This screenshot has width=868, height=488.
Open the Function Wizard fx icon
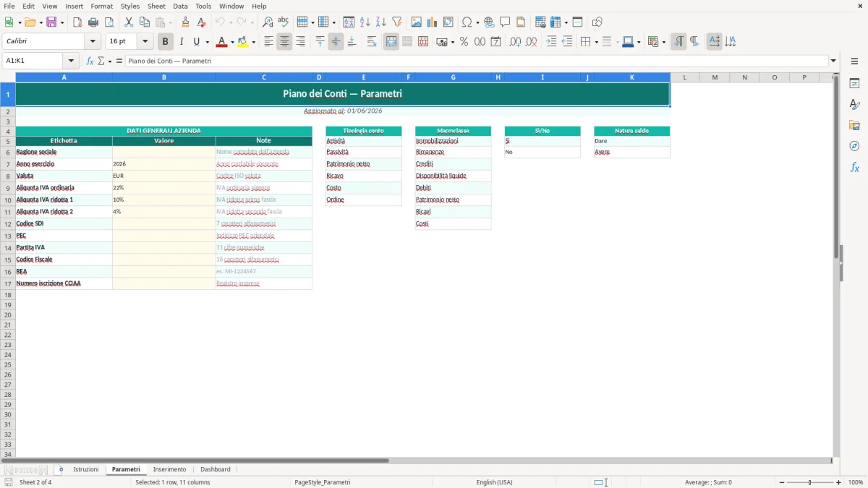click(x=90, y=61)
